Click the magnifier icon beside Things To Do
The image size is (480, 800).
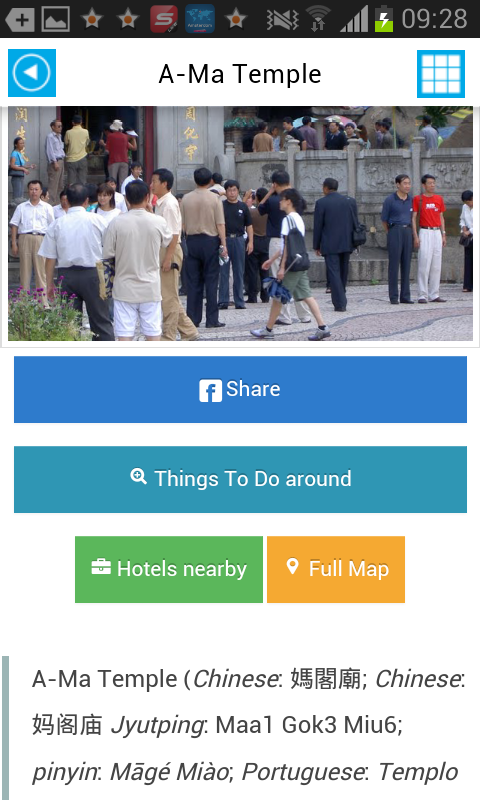[138, 477]
